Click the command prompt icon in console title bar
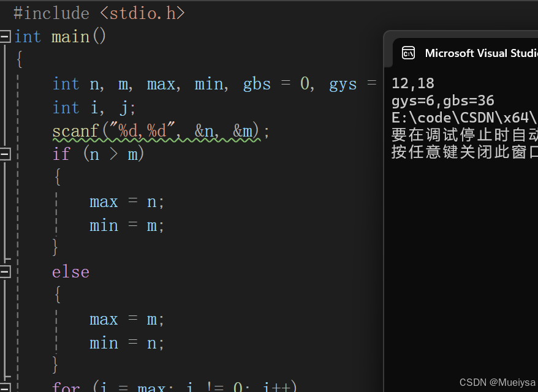 (x=408, y=53)
